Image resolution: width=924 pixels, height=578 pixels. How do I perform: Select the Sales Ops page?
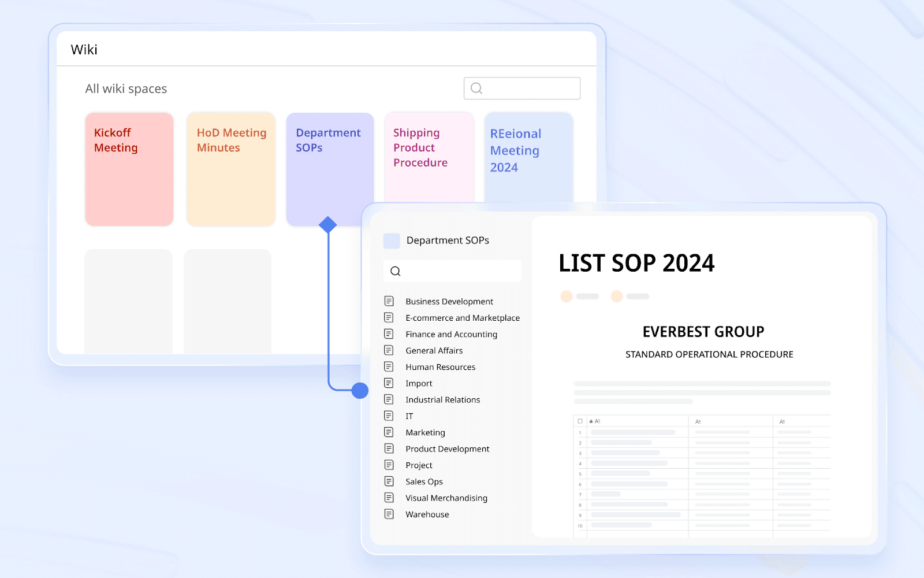[423, 481]
